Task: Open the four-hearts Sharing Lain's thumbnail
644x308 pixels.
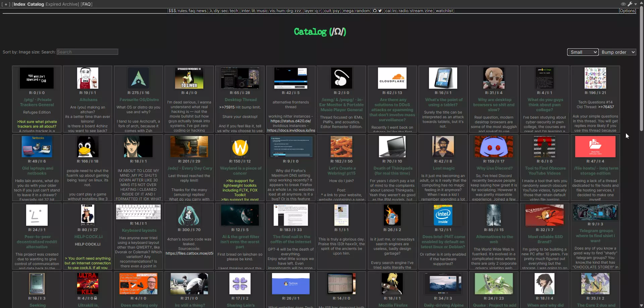Action: click(240, 283)
